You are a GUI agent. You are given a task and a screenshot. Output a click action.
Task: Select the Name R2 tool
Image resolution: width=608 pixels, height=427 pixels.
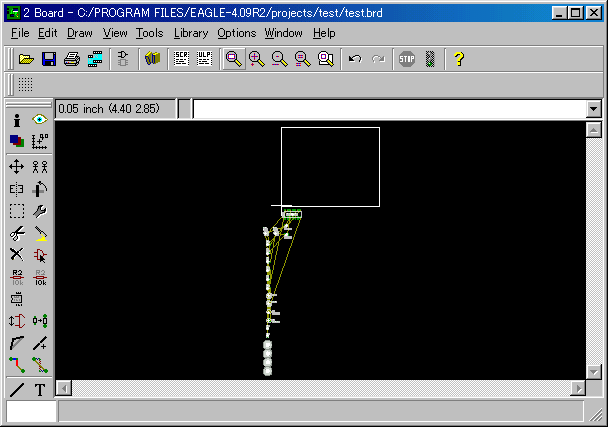coord(17,278)
